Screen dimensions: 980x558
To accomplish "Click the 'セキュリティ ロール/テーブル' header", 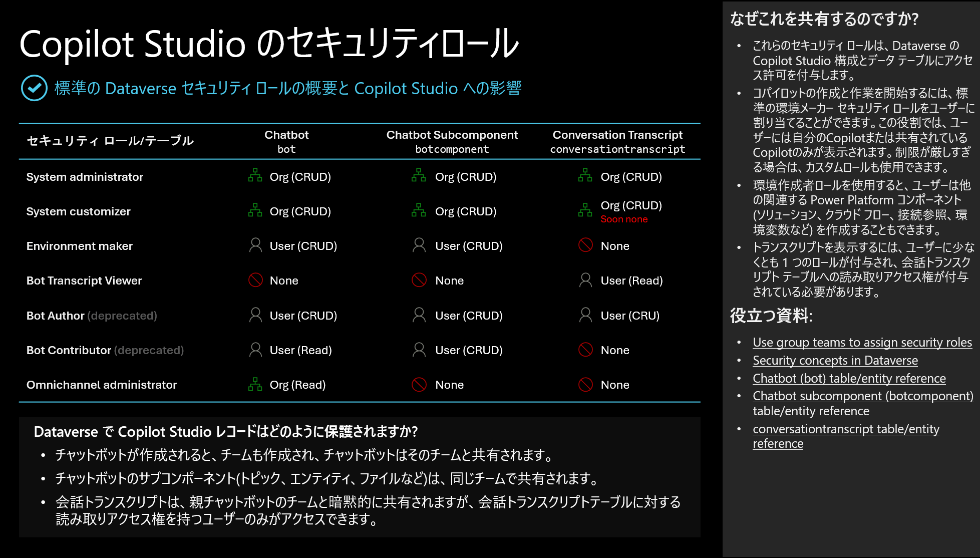I will pos(110,141).
